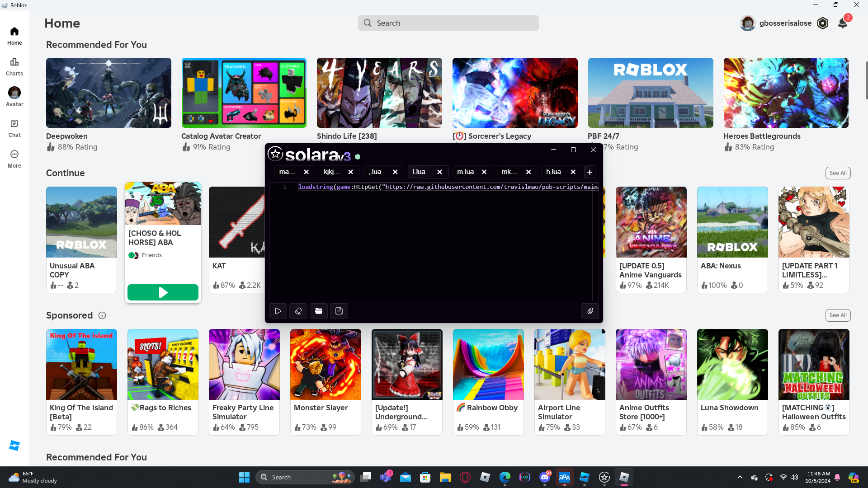Open More menu in sidebar

[x=14, y=159]
